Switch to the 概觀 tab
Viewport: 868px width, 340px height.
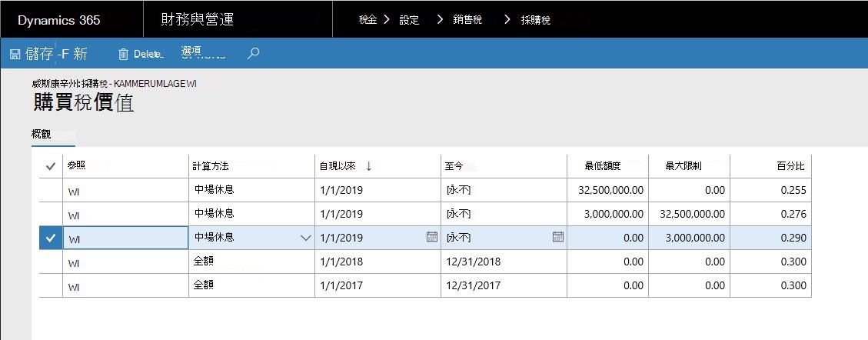pos(42,135)
